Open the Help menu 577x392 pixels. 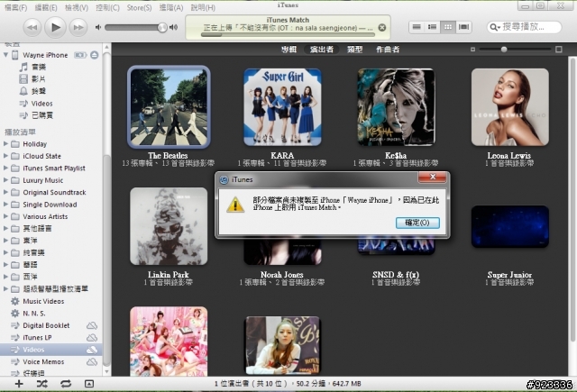(x=203, y=7)
